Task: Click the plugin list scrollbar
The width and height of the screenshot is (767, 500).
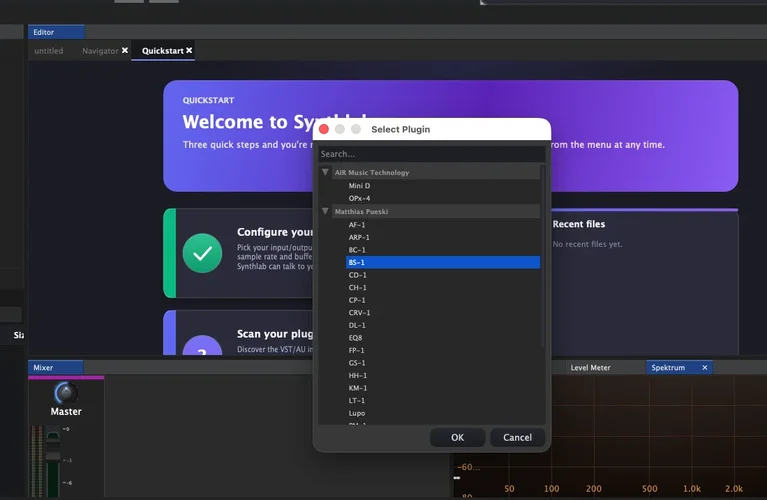Action: 542,257
